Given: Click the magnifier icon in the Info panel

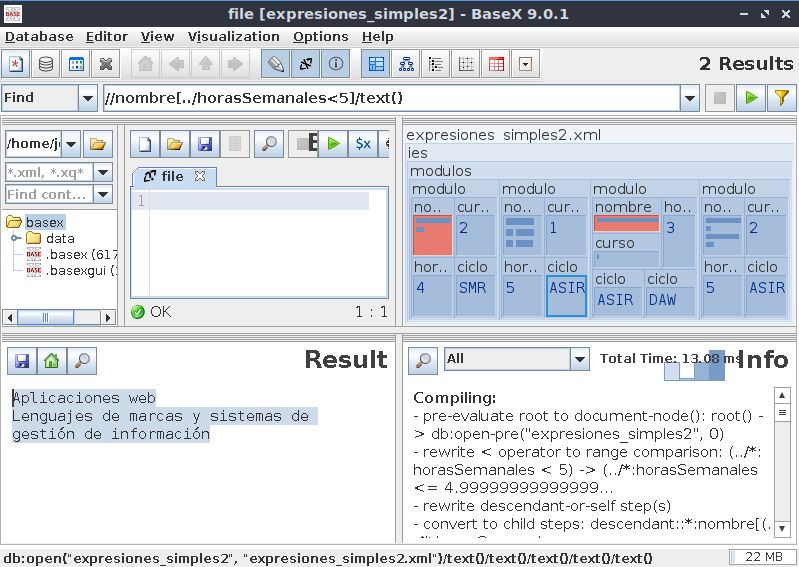Looking at the screenshot, I should point(423,360).
